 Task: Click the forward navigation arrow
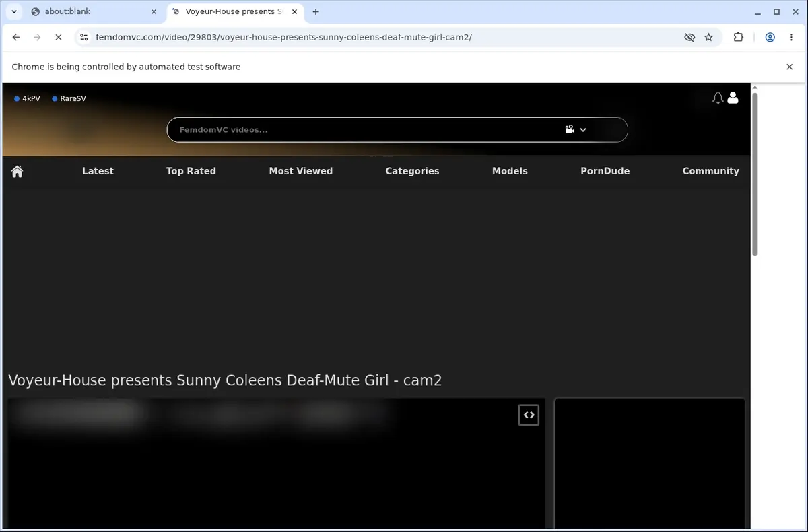tap(37, 38)
